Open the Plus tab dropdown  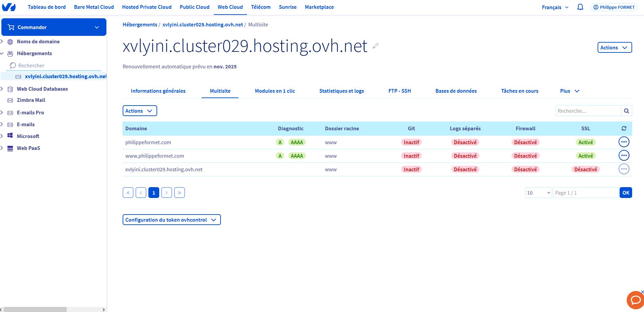pyautogui.click(x=569, y=91)
